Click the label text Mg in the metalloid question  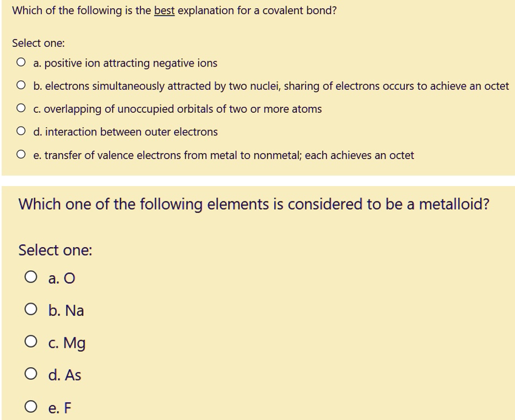coord(66,342)
